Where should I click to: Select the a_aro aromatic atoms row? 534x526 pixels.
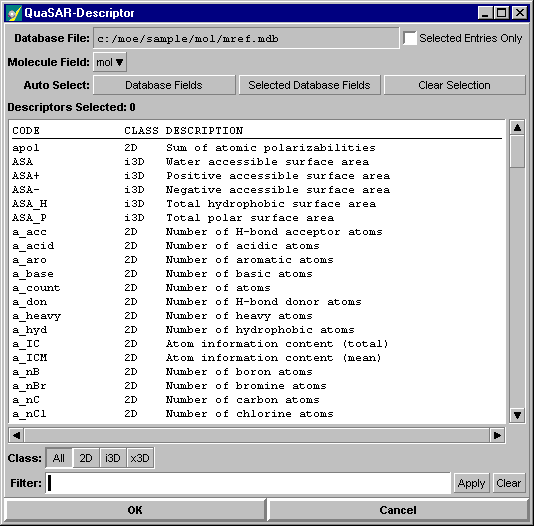point(257,260)
